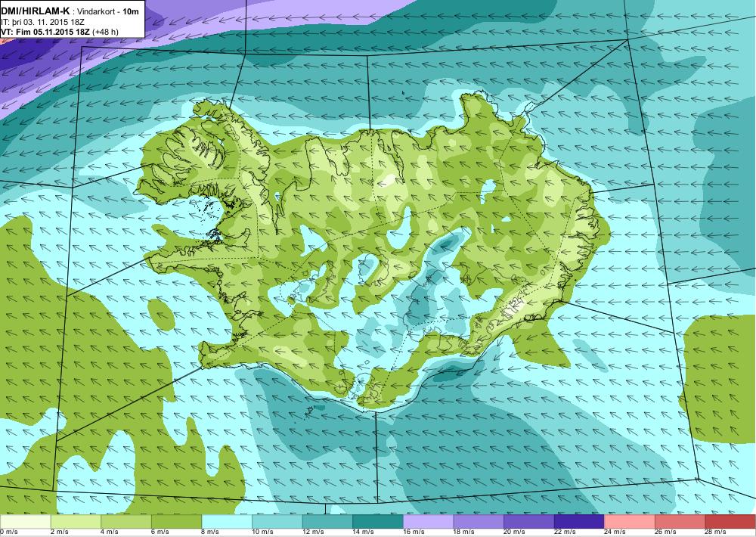Screen dimensions: 756x537
Task: Select the light pink 24–26 m/s swatch
Action: click(x=630, y=522)
